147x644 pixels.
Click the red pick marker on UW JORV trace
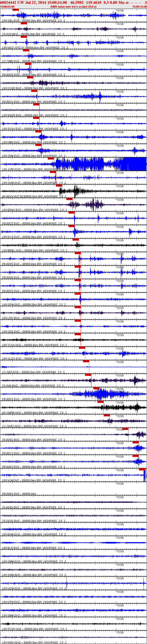click(51, 158)
